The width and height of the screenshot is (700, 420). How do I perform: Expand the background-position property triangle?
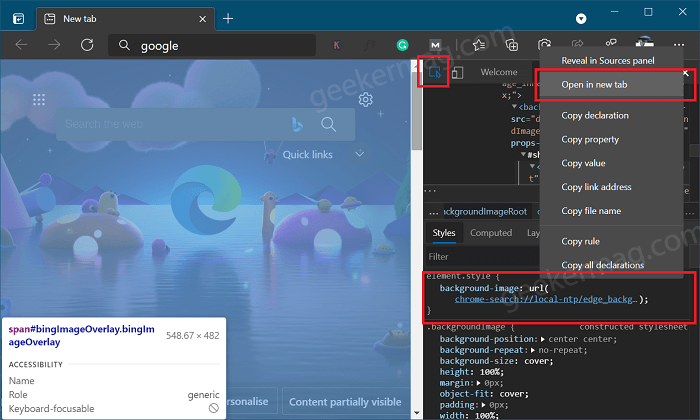(x=542, y=339)
